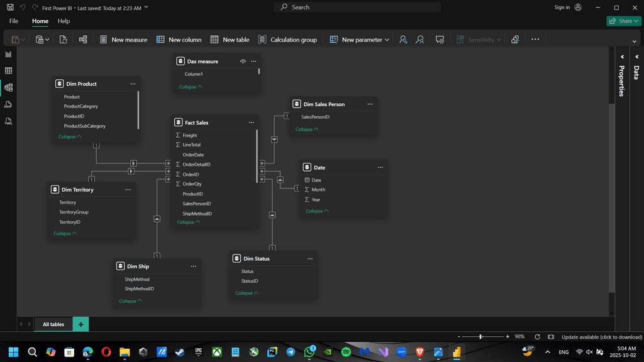Image resolution: width=644 pixels, height=362 pixels.
Task: Reset layout using the status bar icon
Action: [x=537, y=337]
